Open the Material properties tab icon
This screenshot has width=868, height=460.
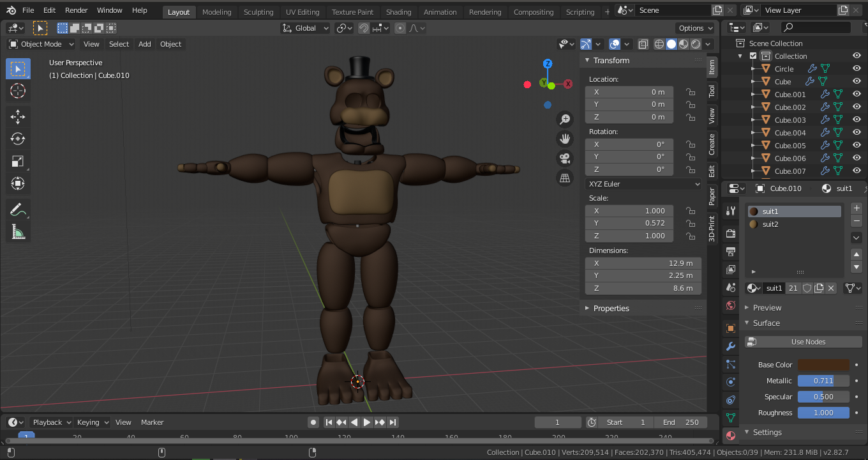731,436
